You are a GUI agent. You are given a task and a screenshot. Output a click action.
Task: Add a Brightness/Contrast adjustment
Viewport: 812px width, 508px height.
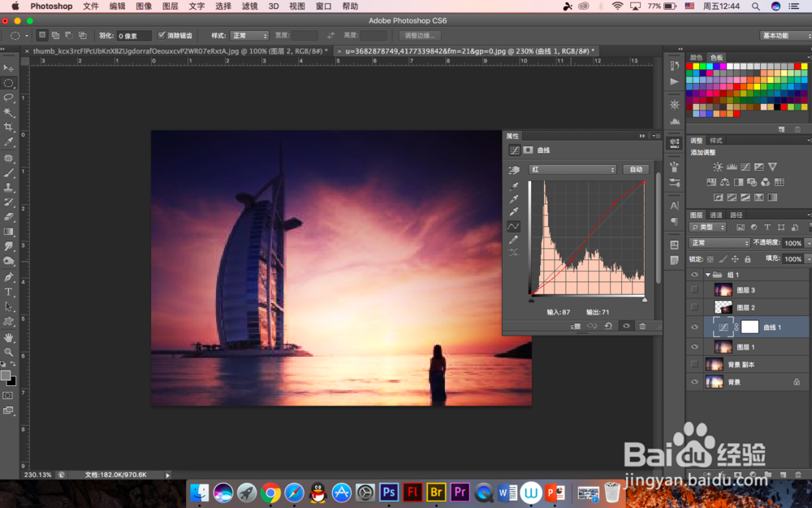coord(718,167)
